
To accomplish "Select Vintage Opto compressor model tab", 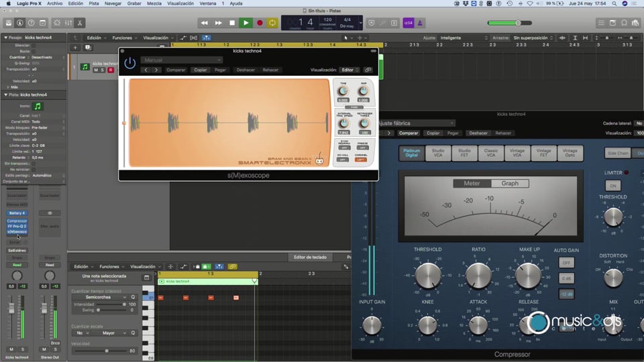I will point(570,153).
